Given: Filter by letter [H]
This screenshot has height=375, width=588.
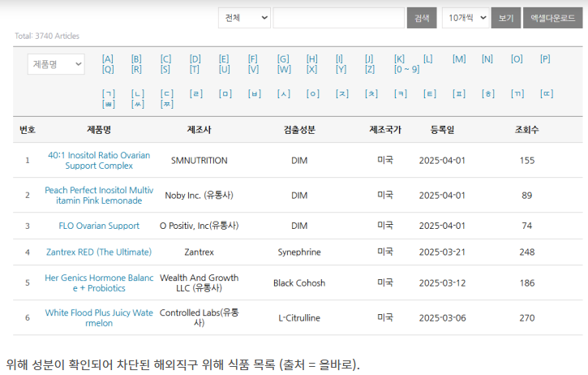Looking at the screenshot, I should click(x=312, y=59).
